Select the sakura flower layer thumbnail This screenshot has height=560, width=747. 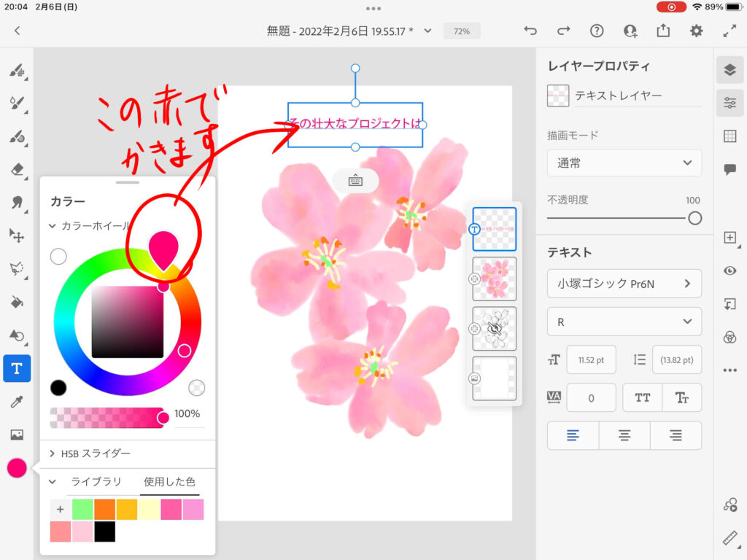(x=494, y=279)
